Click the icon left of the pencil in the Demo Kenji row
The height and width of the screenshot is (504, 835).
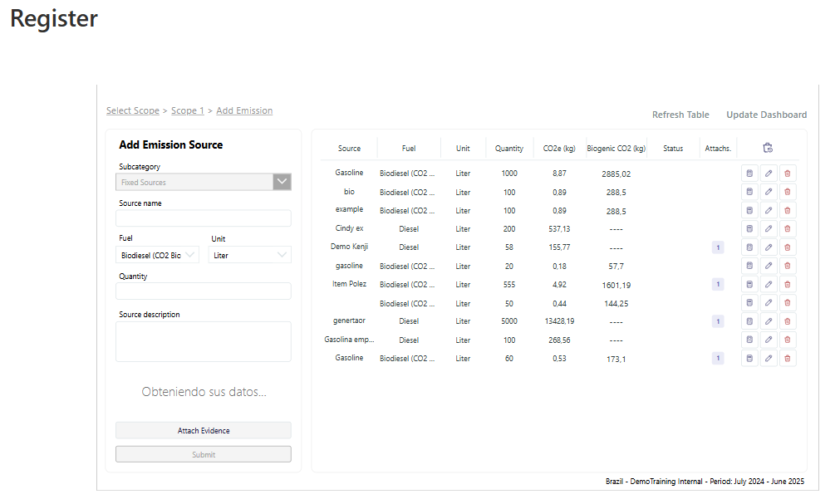coord(749,247)
